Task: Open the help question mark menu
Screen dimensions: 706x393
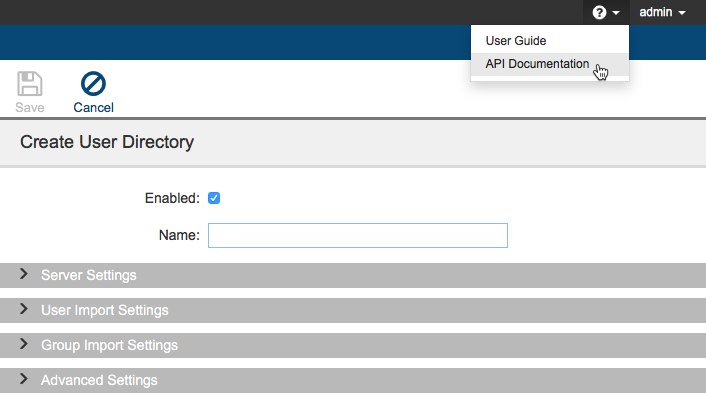Action: [x=599, y=12]
